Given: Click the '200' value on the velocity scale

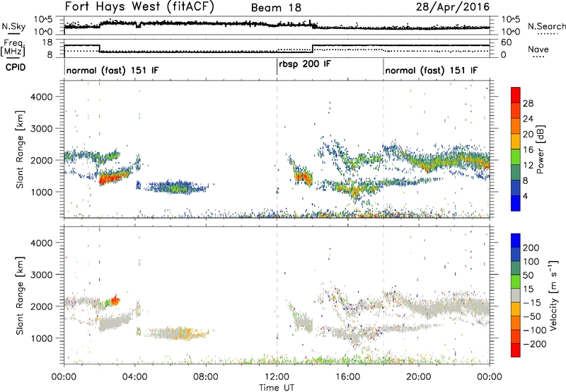Looking at the screenshot, I should (531, 248).
